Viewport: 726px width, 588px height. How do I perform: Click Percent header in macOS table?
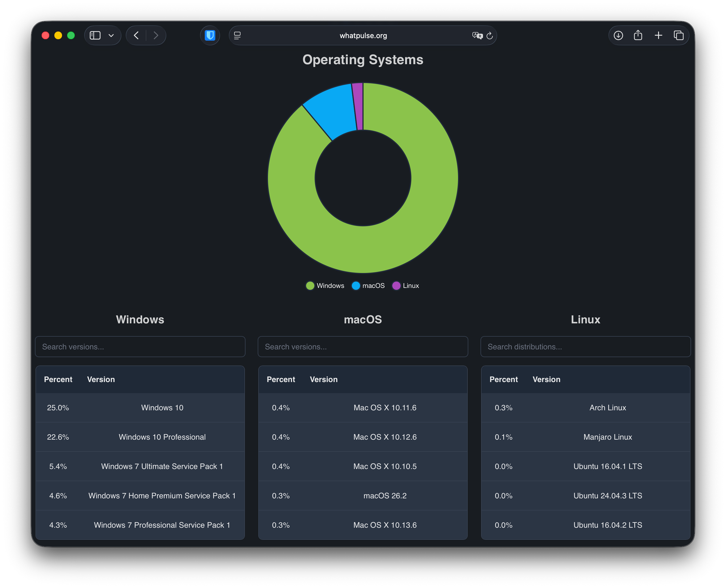click(281, 379)
